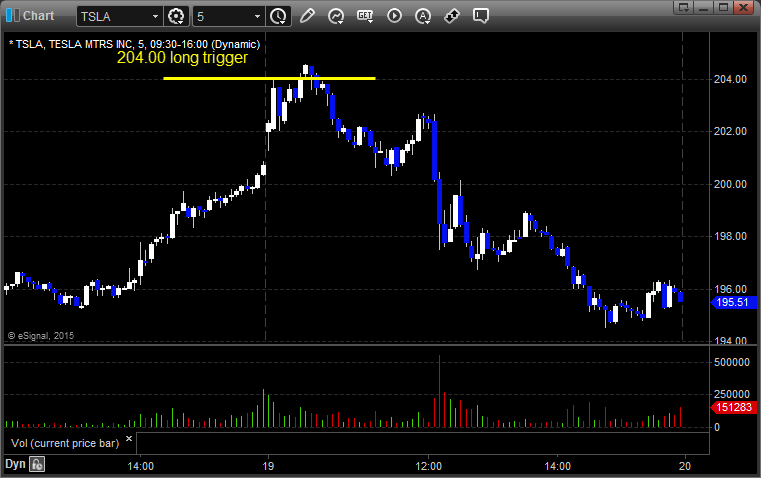The height and width of the screenshot is (478, 761).
Task: Close the Chart window
Action: 743,7
